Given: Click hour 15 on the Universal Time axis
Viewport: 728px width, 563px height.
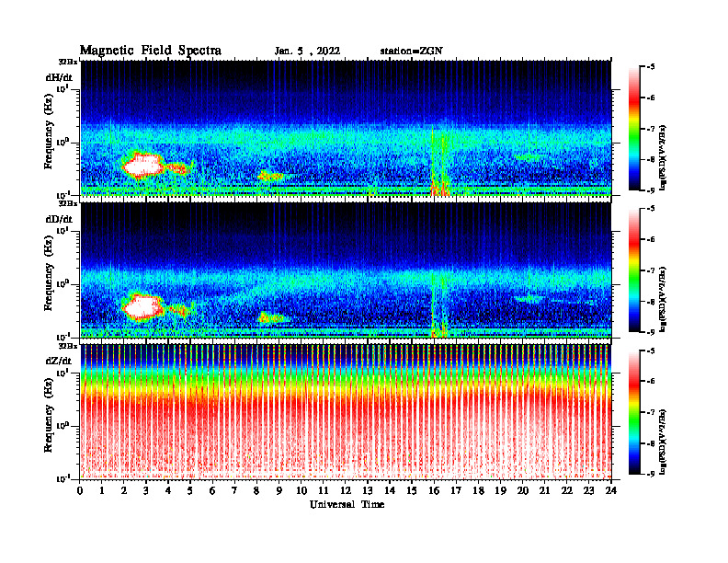Looking at the screenshot, I should click(x=412, y=490).
